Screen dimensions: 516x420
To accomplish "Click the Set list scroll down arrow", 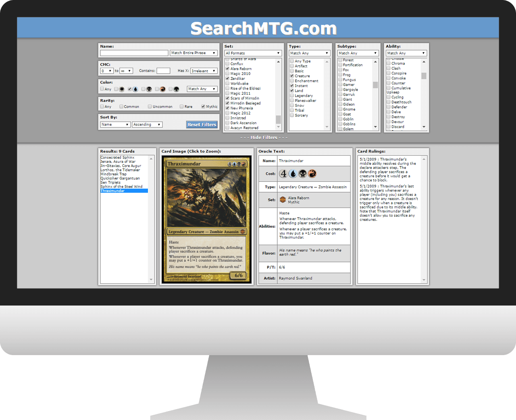I will click(278, 127).
